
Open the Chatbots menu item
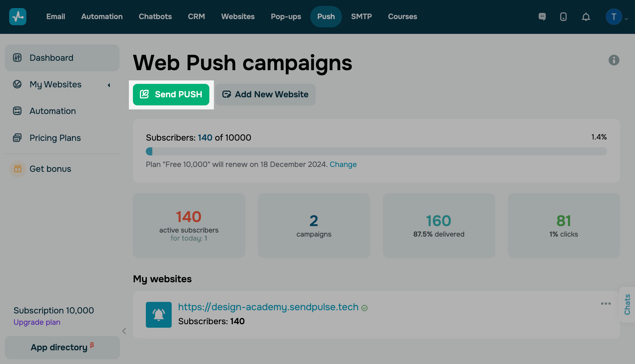(x=155, y=17)
